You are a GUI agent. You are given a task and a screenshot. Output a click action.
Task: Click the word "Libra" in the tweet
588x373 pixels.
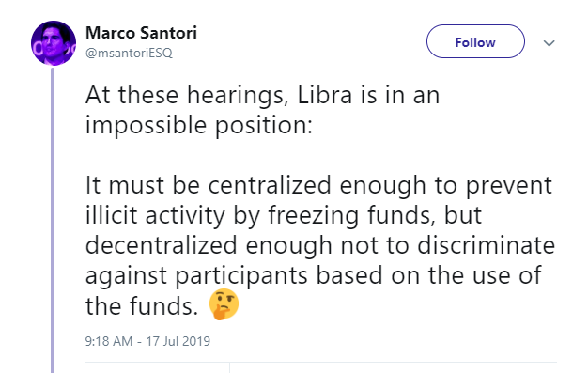(x=325, y=95)
